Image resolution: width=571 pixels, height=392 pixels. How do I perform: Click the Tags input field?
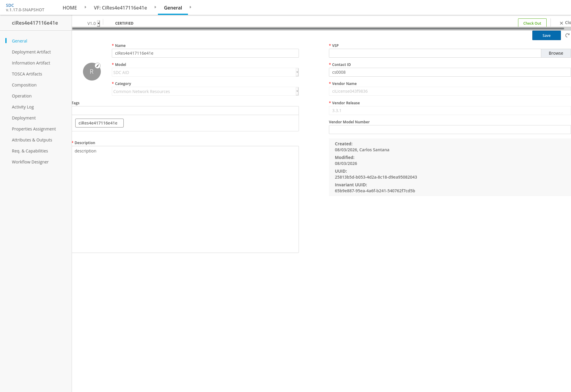(185, 111)
